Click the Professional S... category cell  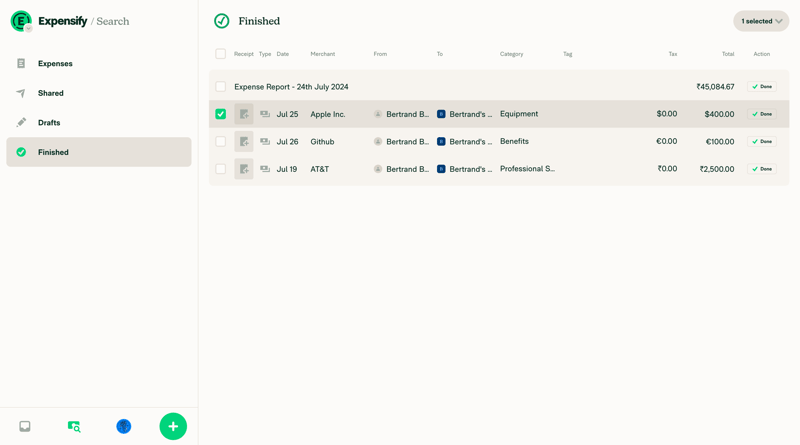click(x=528, y=169)
